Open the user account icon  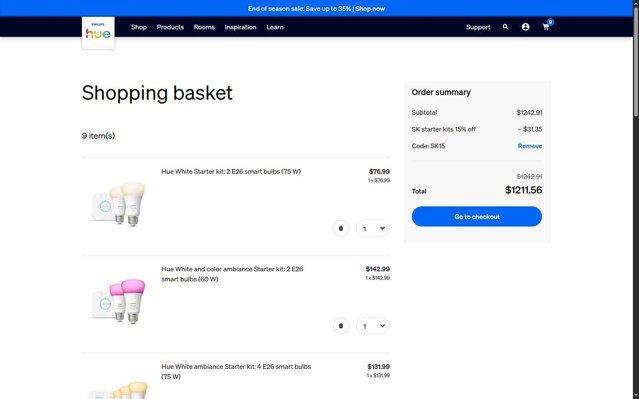525,27
